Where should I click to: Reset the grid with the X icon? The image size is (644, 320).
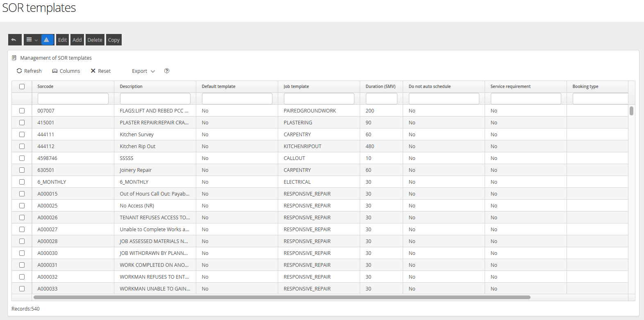coord(93,71)
